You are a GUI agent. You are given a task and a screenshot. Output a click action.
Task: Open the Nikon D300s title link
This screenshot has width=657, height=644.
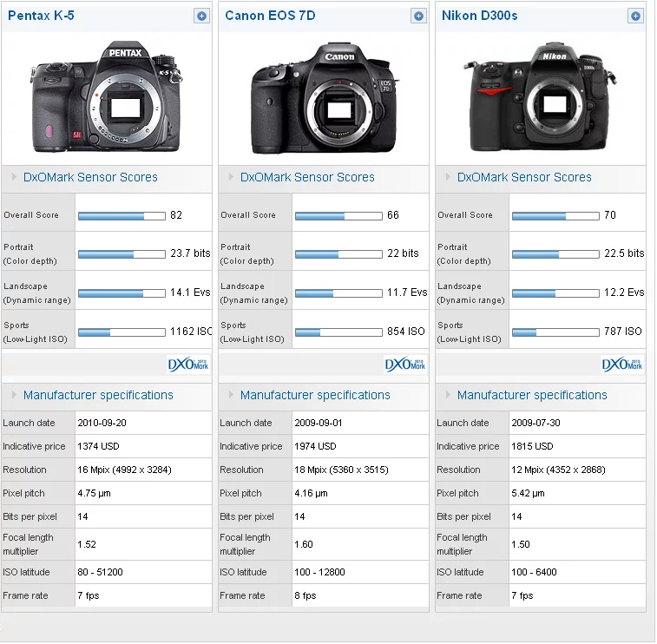point(480,16)
